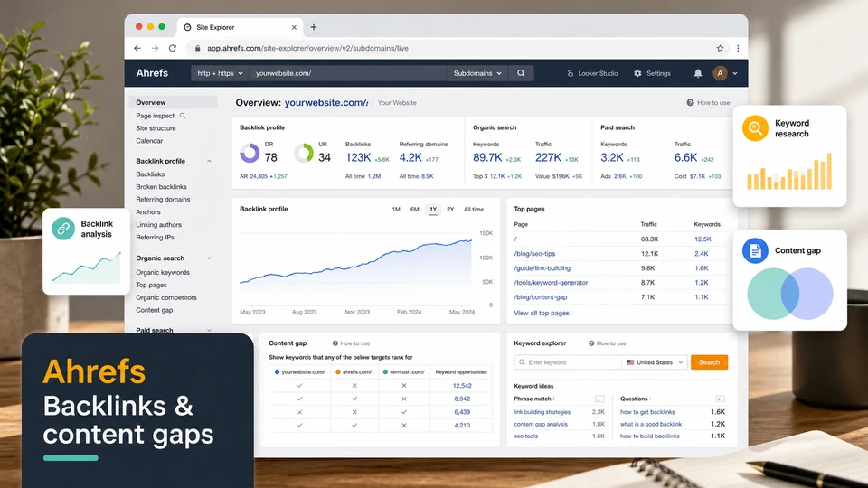This screenshot has width=868, height=488.
Task: Click the Enter keyword input field
Action: point(568,362)
